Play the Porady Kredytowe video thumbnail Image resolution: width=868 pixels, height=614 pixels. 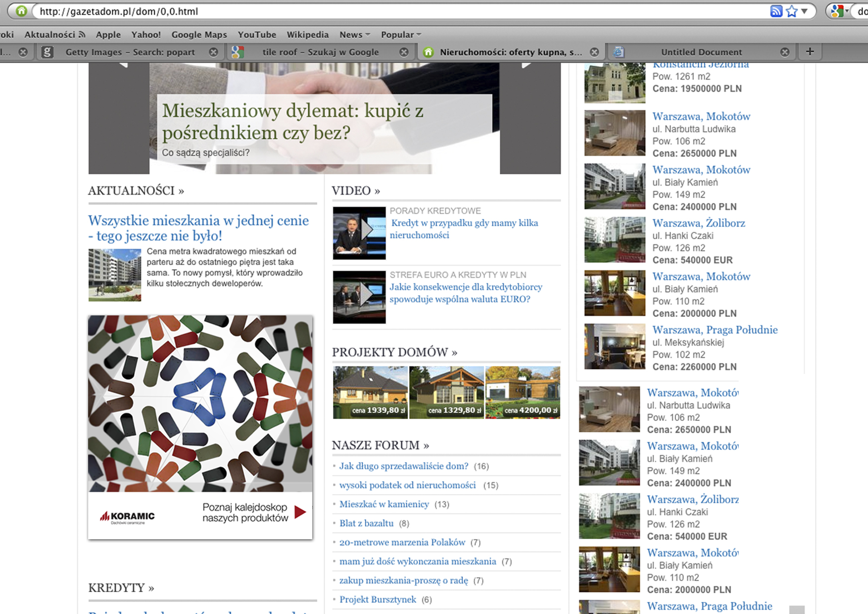[359, 233]
